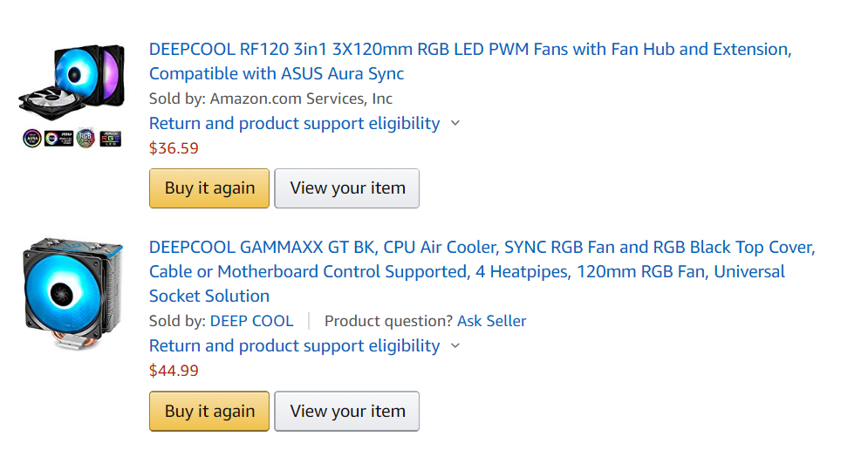The height and width of the screenshot is (457, 868).
Task: Expand return eligibility chevron for GAMMAXX cooler
Action: coord(455,345)
